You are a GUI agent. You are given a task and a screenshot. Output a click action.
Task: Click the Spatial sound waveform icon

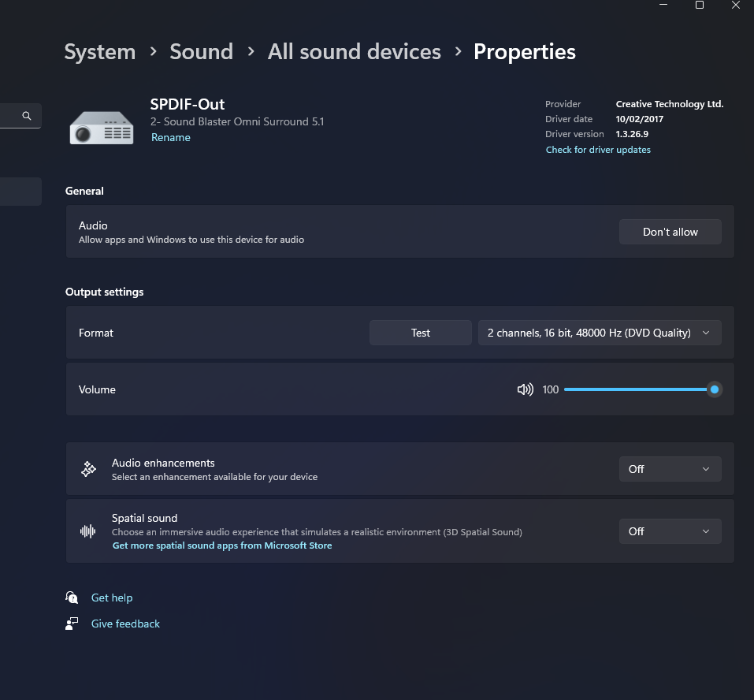[88, 531]
